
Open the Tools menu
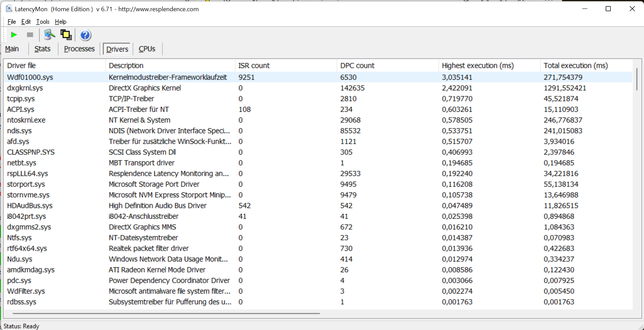click(43, 22)
